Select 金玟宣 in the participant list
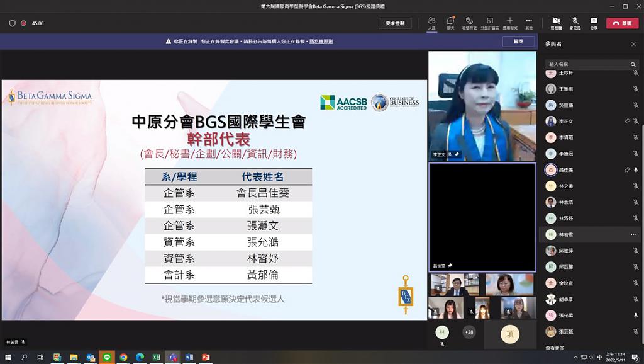Image resolution: width=644 pixels, height=364 pixels. click(589, 283)
